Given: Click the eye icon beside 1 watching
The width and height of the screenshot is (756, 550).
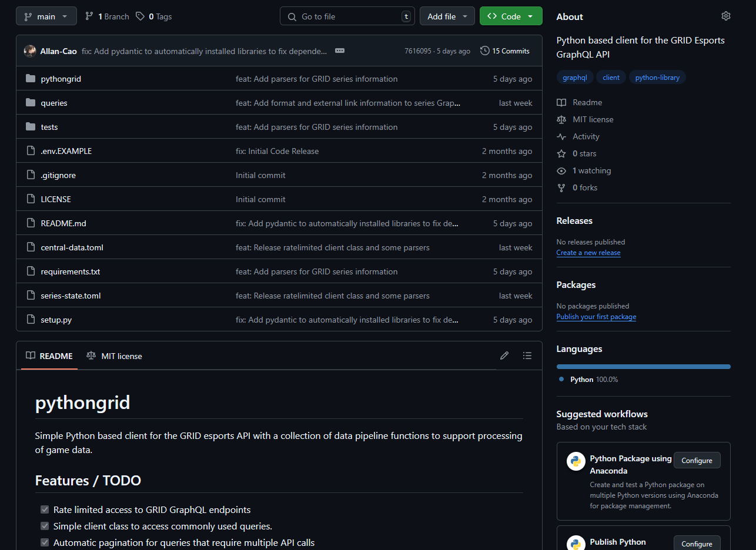Looking at the screenshot, I should (561, 170).
